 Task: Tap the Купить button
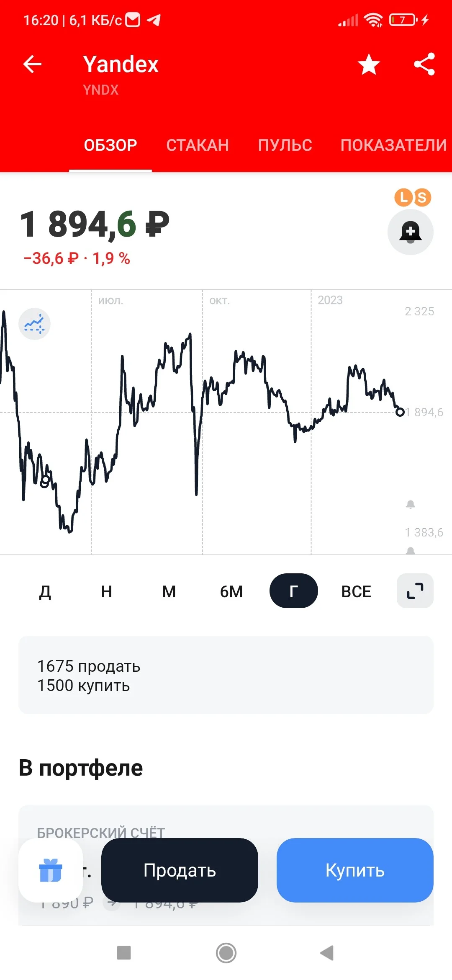pyautogui.click(x=355, y=870)
